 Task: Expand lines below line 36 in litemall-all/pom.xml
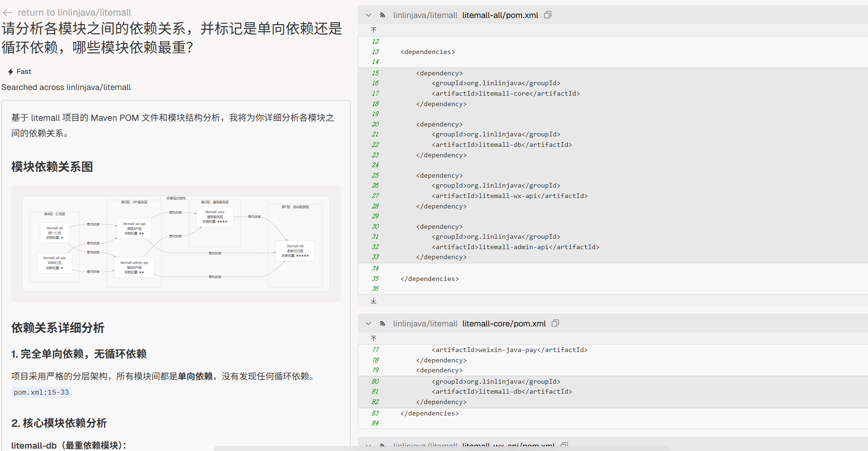[x=373, y=300]
